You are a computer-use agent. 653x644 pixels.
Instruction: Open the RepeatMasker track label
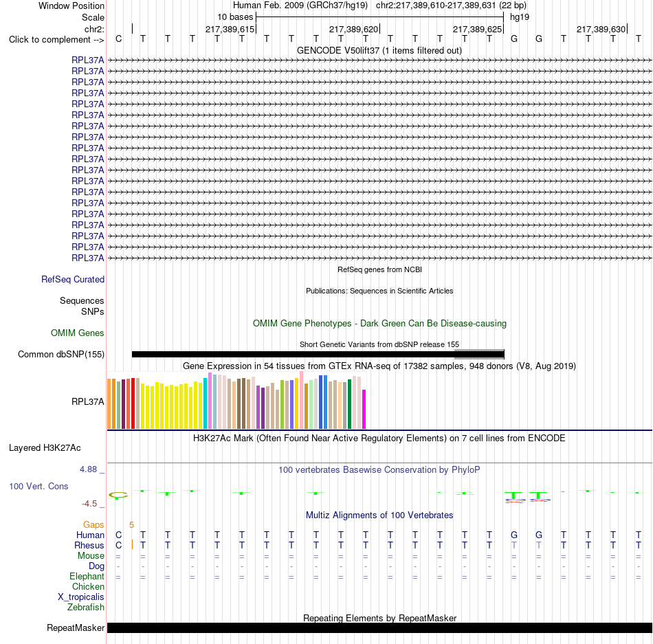point(76,628)
